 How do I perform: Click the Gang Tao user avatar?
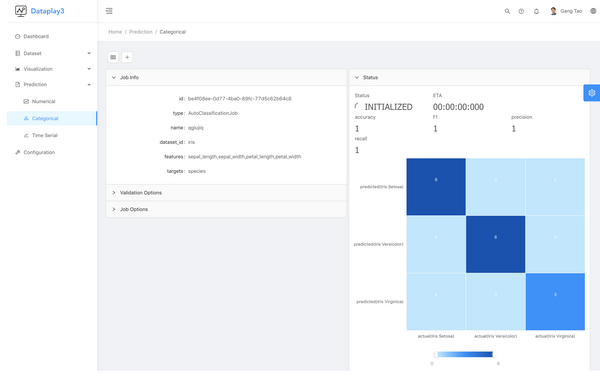pos(553,11)
